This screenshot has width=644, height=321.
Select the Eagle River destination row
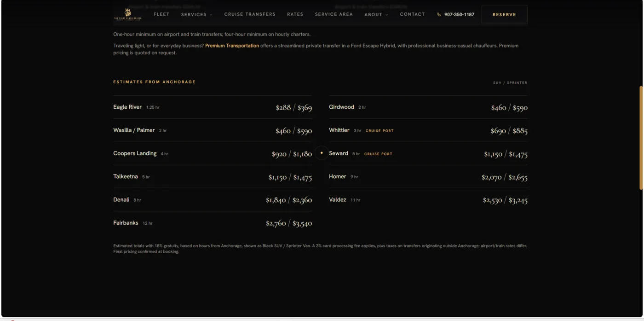click(213, 107)
